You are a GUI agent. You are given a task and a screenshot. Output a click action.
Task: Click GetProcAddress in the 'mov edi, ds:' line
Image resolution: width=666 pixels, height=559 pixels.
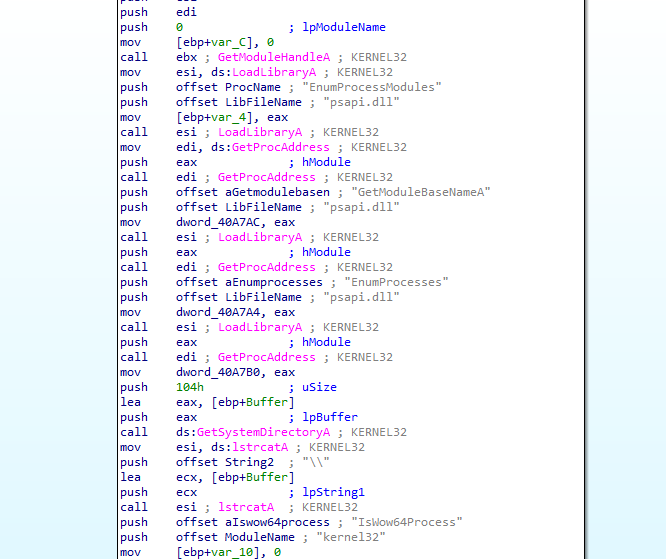pos(281,147)
